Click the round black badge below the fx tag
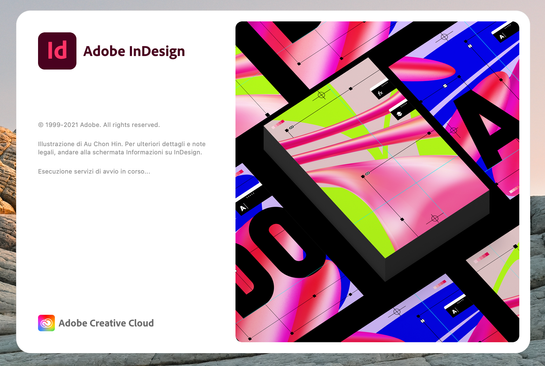This screenshot has height=366, width=545. coord(400,112)
